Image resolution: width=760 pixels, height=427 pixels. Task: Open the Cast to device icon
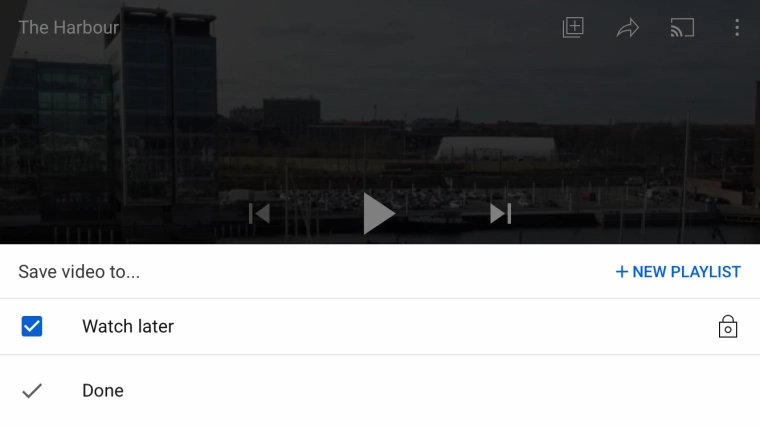682,28
